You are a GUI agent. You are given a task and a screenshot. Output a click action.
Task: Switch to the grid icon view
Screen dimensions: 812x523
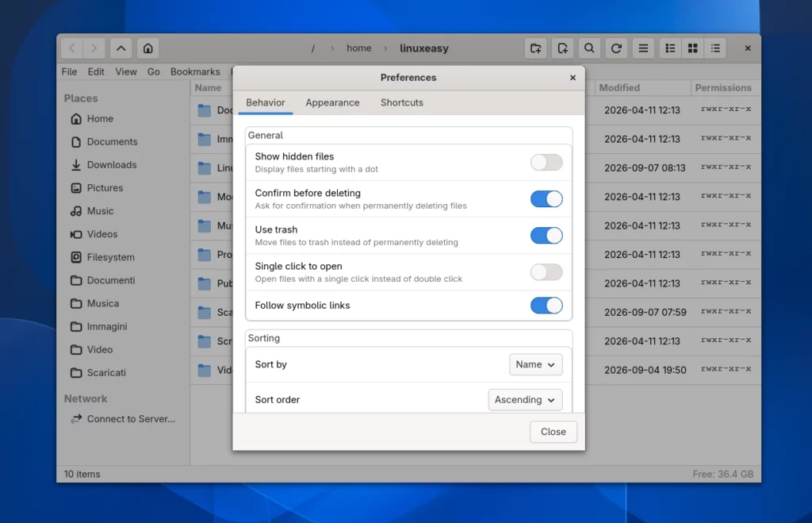[692, 48]
